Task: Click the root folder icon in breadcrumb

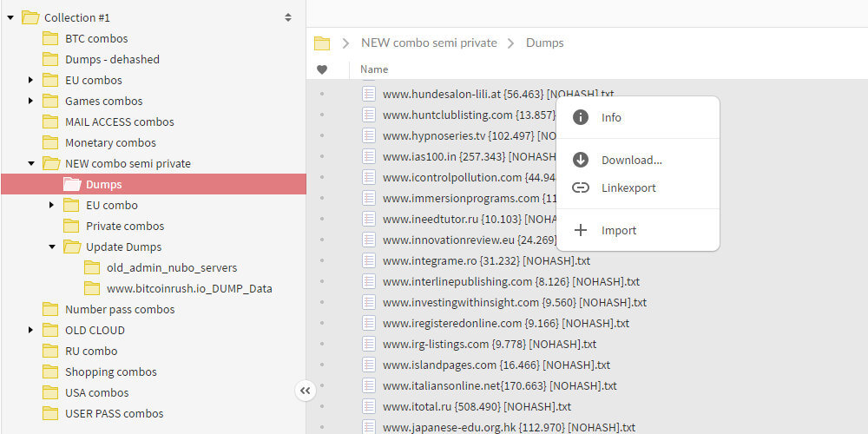Action: [322, 43]
